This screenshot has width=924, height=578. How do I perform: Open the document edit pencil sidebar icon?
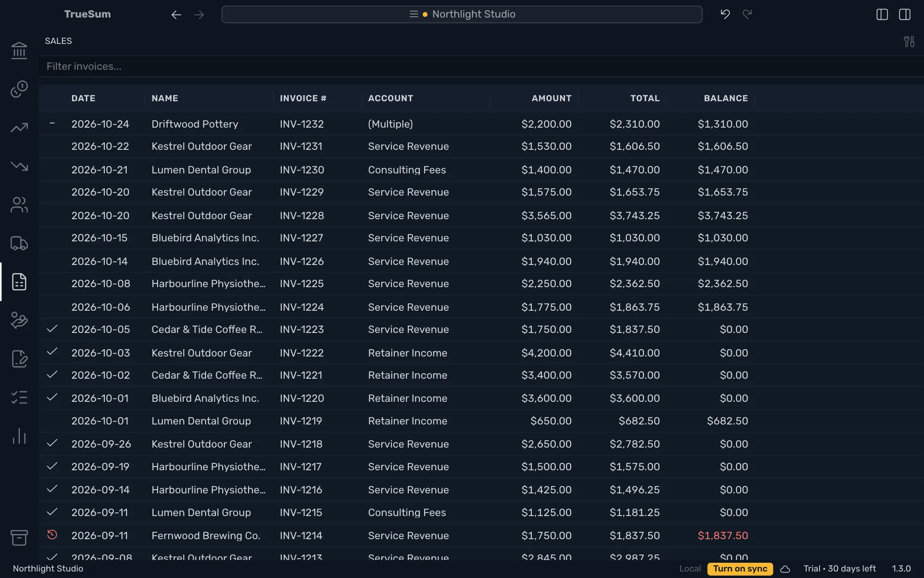coord(19,359)
